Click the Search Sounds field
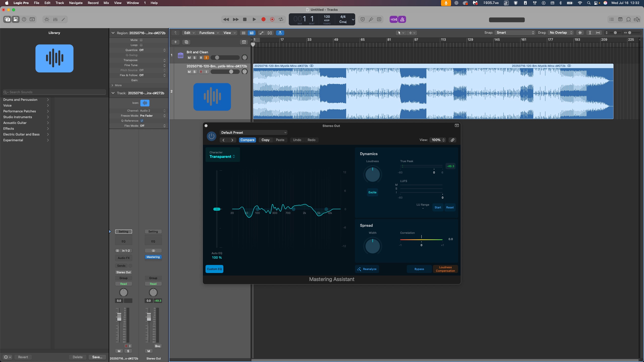Viewport: 644px width, 362px height. [54, 92]
